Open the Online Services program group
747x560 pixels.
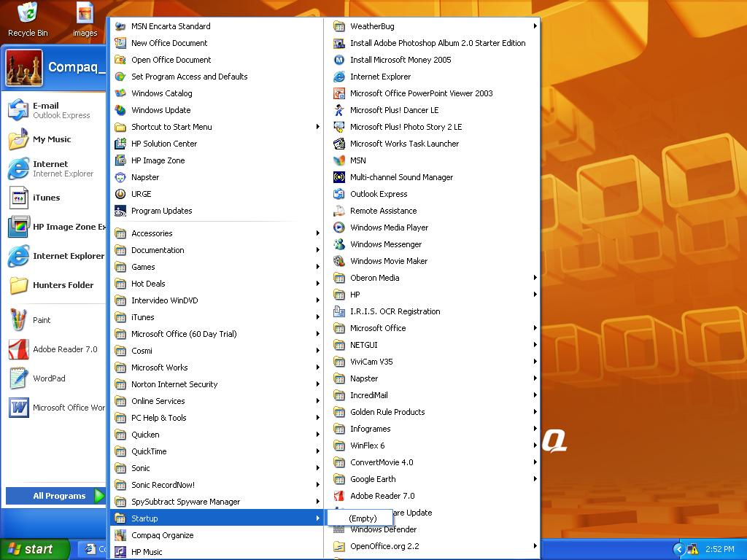[x=217, y=401]
